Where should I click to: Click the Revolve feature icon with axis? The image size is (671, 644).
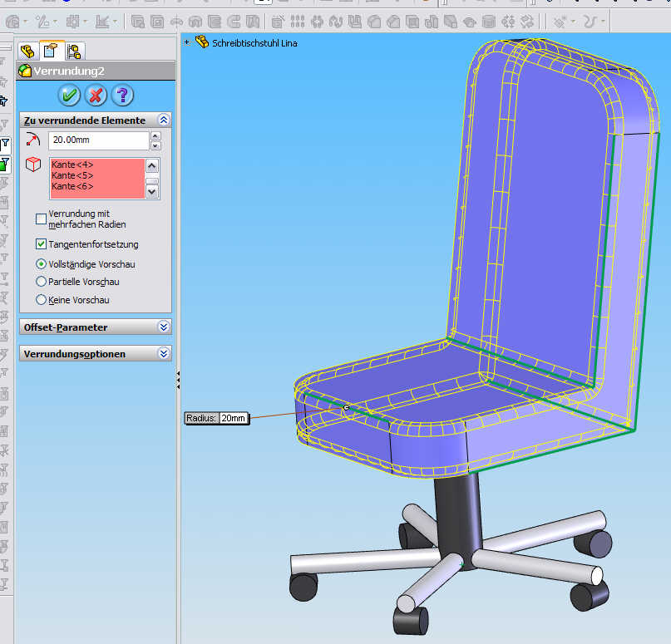176,22
